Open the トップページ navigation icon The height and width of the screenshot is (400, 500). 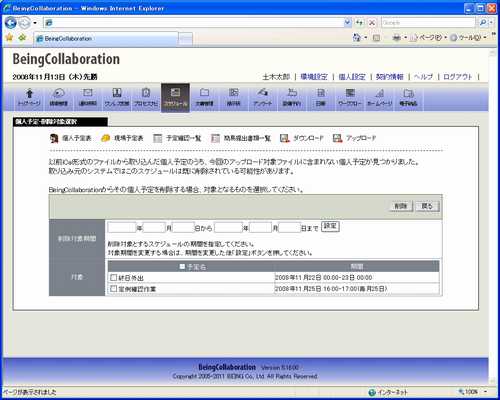[x=29, y=97]
